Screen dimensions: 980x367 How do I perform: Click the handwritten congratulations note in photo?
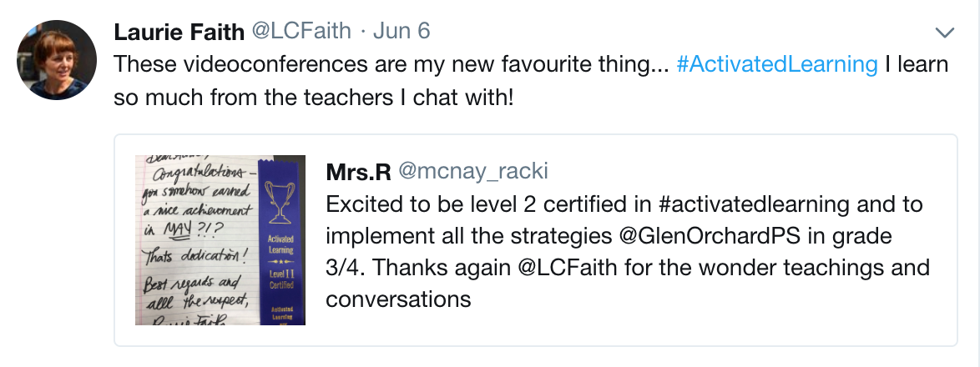point(194,239)
